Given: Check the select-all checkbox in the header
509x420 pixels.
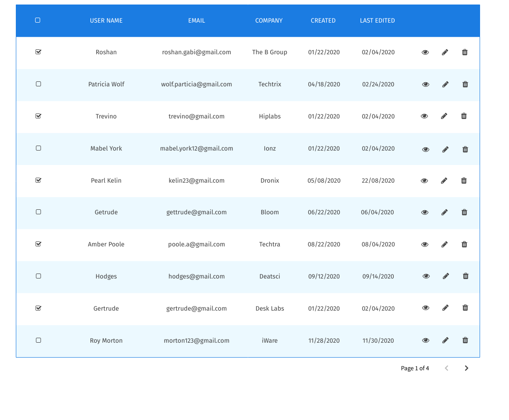Looking at the screenshot, I should [38, 20].
